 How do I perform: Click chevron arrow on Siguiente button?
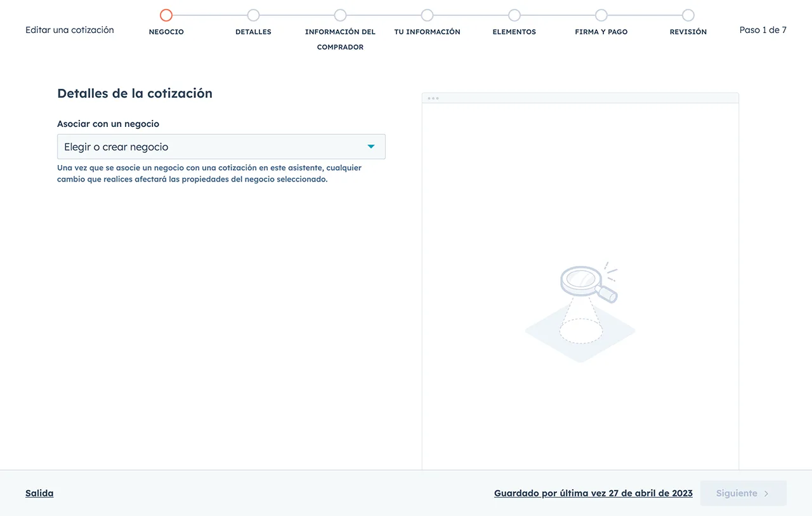[766, 494]
